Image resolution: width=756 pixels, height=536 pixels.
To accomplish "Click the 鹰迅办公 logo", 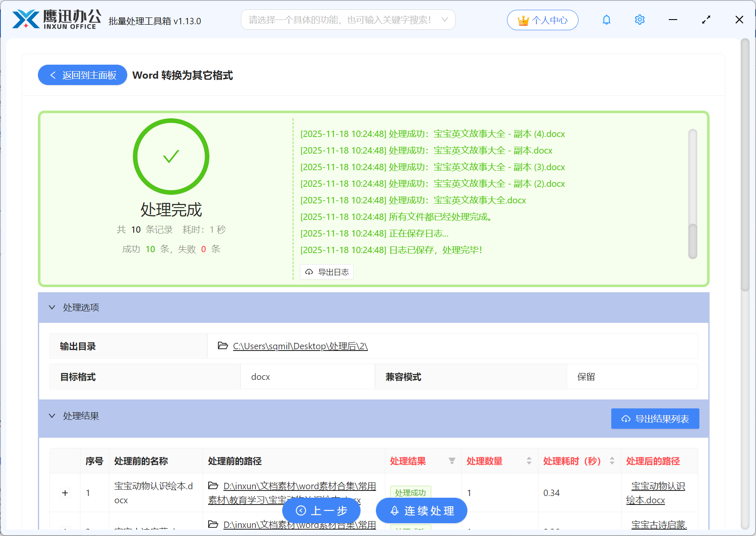I will [x=55, y=19].
